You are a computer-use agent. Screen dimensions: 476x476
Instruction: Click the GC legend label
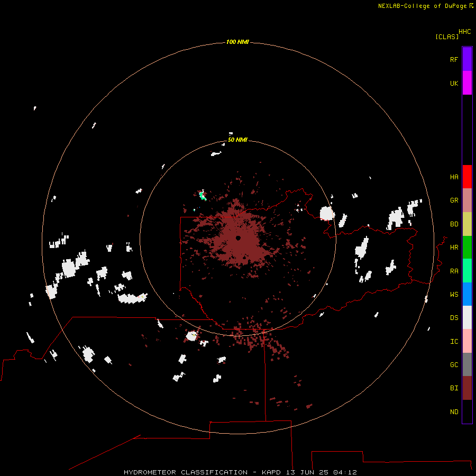point(454,365)
